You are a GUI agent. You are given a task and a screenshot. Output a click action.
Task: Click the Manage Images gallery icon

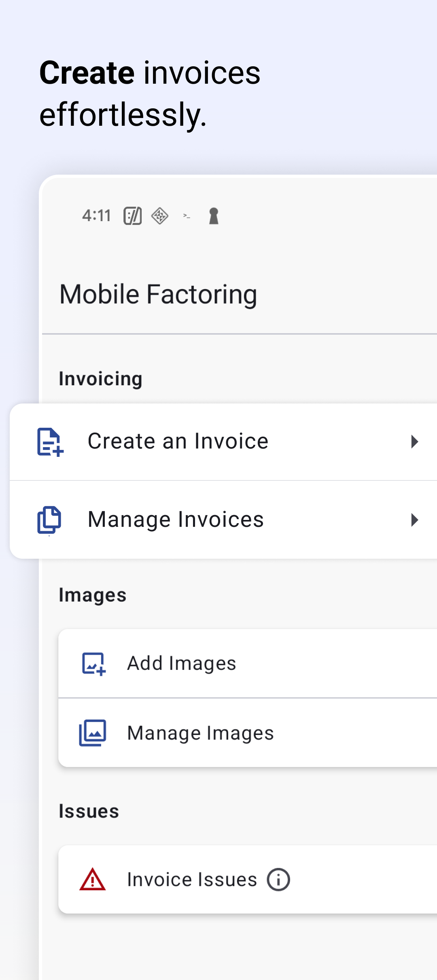tap(93, 733)
